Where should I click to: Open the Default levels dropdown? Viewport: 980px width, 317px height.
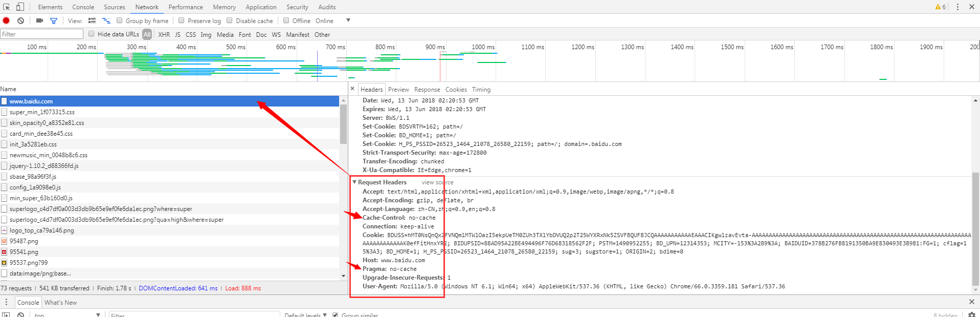pyautogui.click(x=305, y=314)
